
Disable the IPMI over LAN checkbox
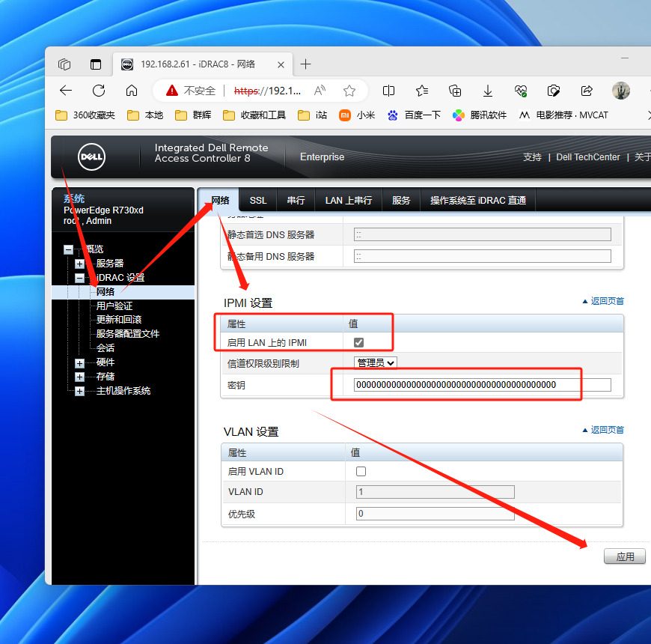pos(359,342)
